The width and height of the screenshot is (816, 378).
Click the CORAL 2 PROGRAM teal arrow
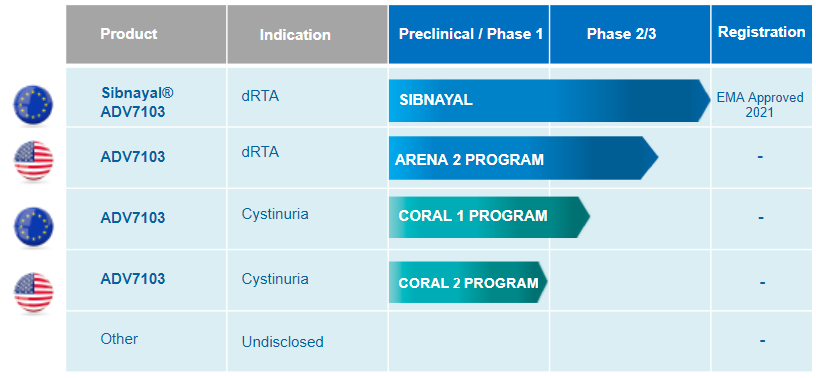(468, 282)
